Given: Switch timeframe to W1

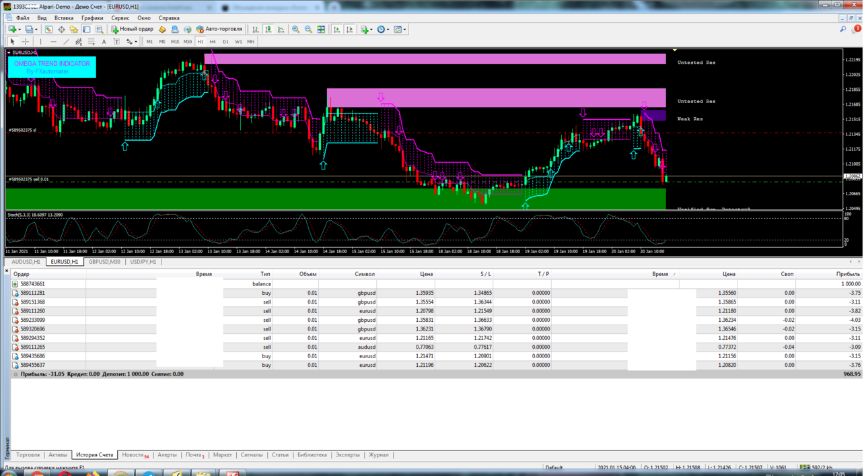Looking at the screenshot, I should [238, 42].
